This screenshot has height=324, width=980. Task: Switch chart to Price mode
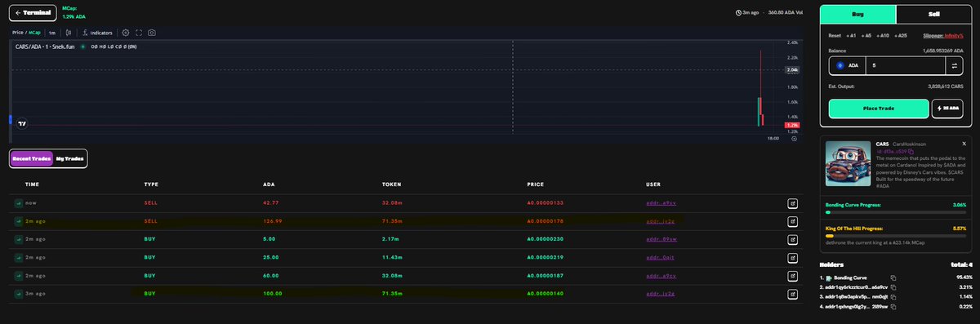18,33
